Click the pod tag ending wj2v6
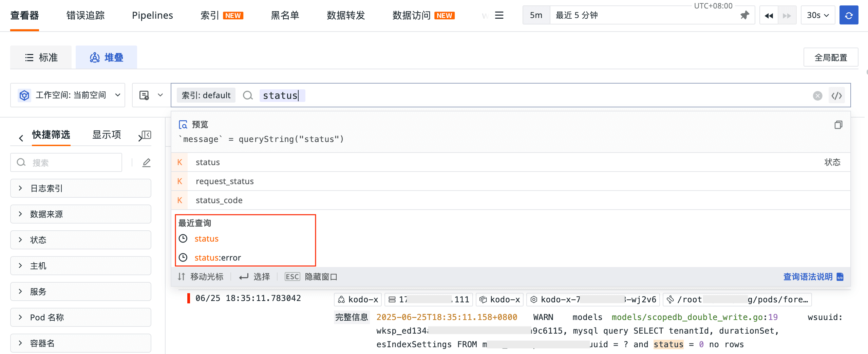This screenshot has width=868, height=354. 593,299
